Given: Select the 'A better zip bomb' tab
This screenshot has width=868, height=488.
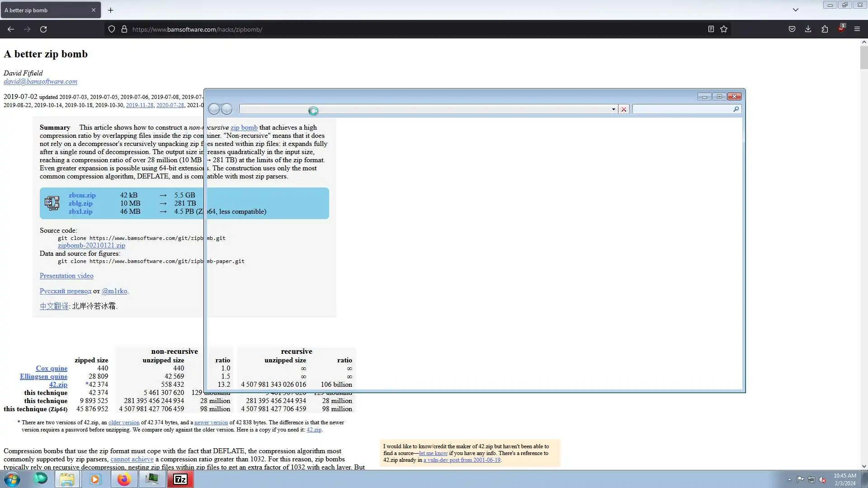Looking at the screenshot, I should (x=45, y=10).
